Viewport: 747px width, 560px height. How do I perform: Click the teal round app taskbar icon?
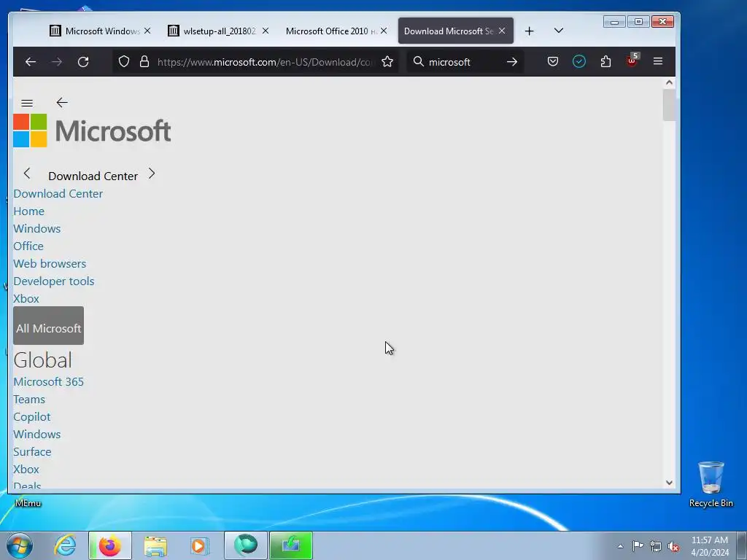pos(246,545)
